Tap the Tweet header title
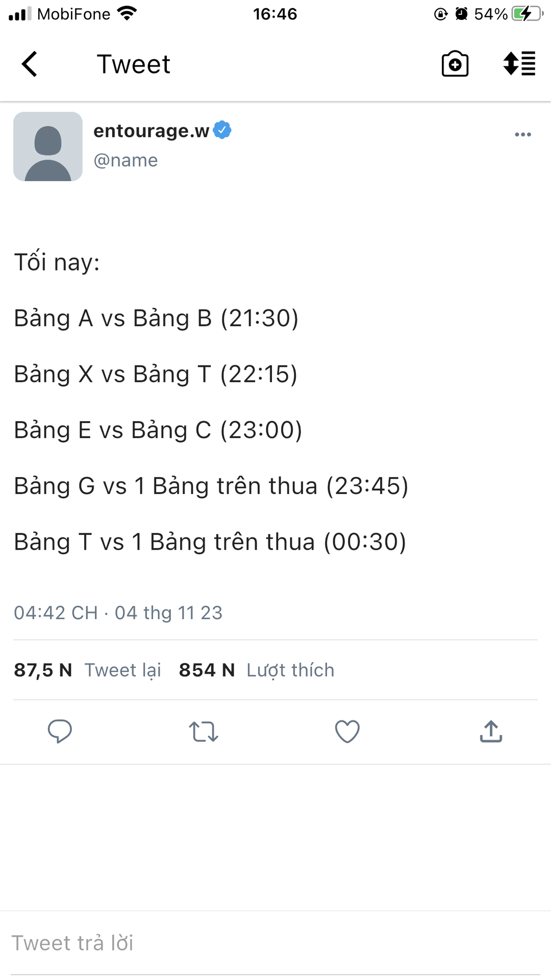 [x=134, y=64]
